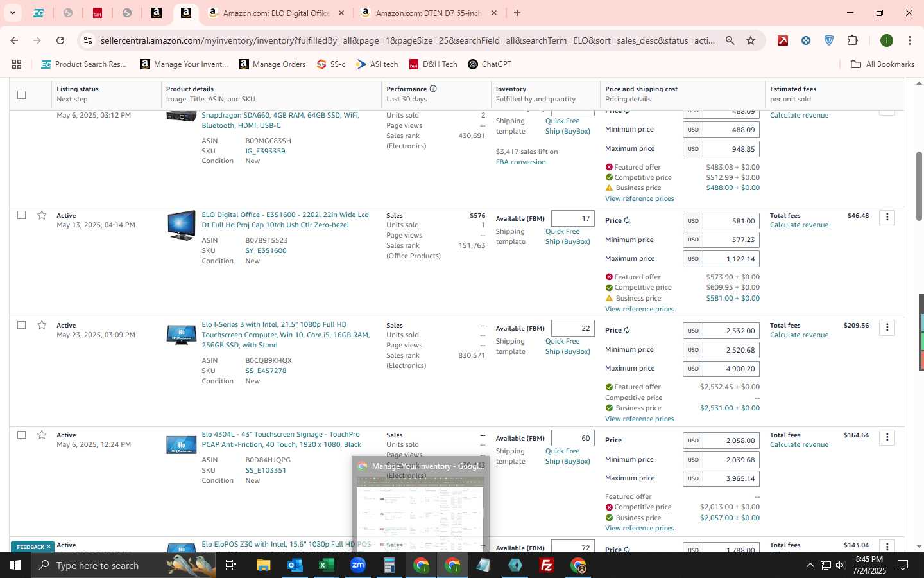This screenshot has height=578, width=924.
Task: Select the Elo 4304L row checkbox
Action: tap(21, 435)
